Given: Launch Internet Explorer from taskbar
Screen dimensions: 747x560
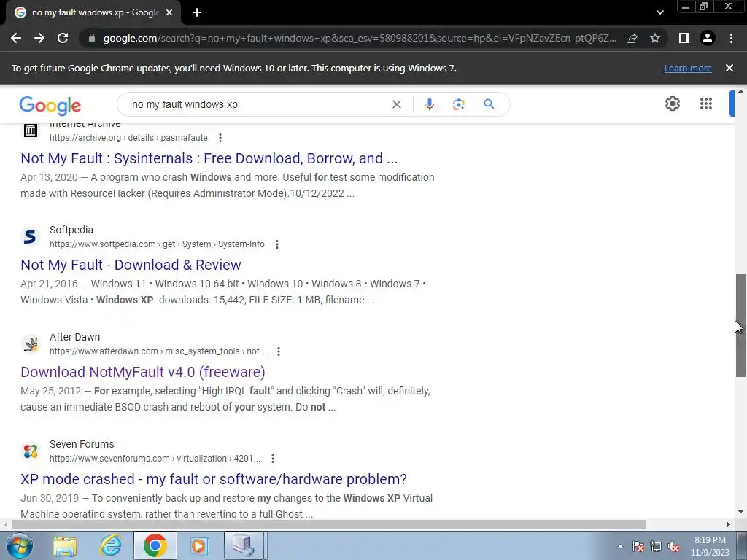Looking at the screenshot, I should pyautogui.click(x=111, y=545).
